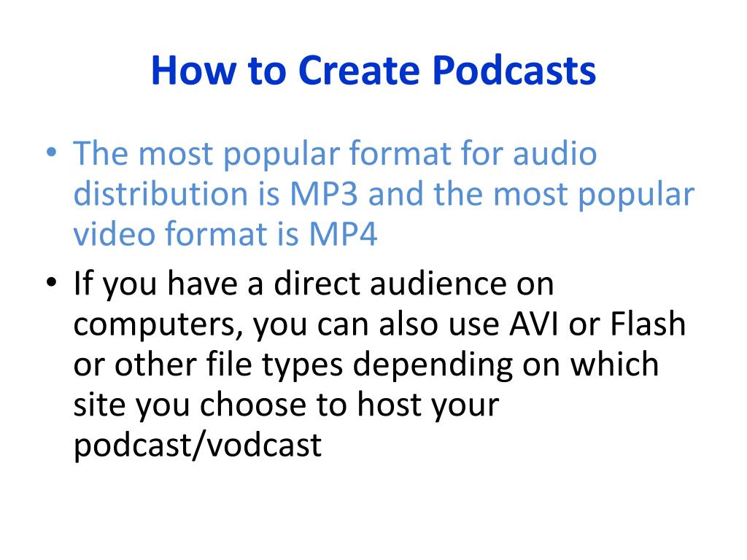This screenshot has height=560, width=747.
Task: Click the line "computers, you can also use AVI or Flash"
Action: click(379, 324)
